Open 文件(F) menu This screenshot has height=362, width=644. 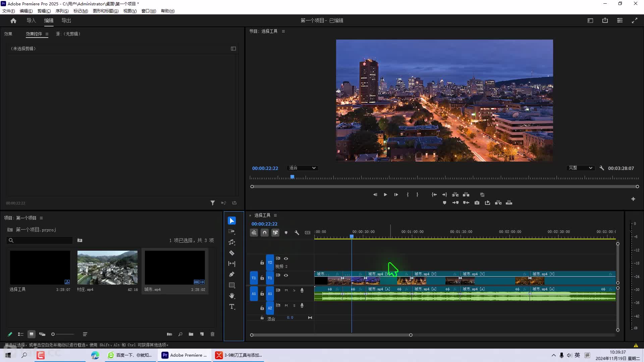[9, 11]
